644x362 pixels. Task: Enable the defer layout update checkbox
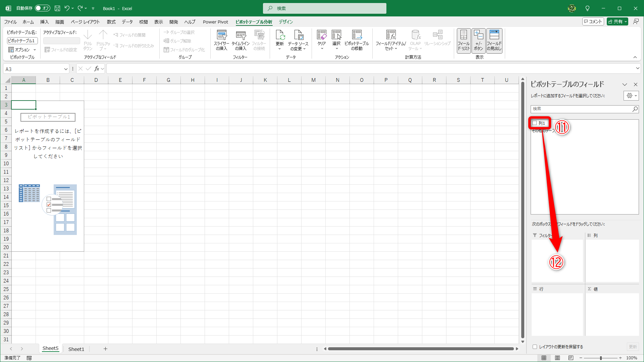click(535, 347)
